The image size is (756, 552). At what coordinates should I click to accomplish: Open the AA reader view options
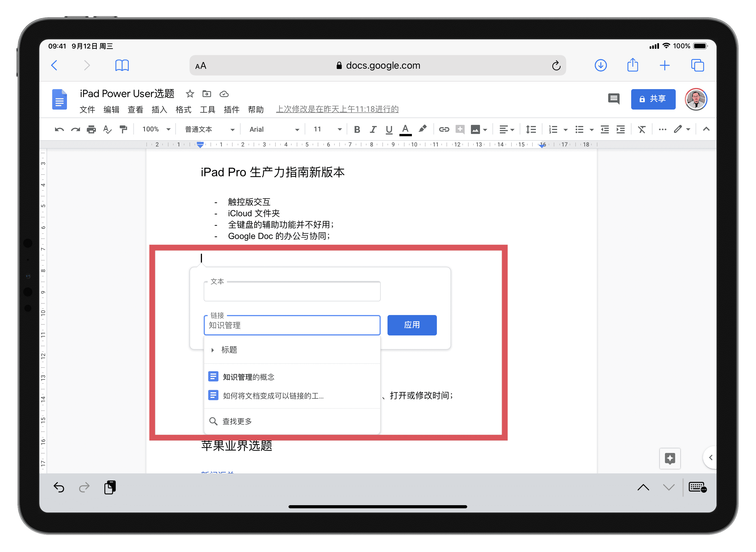[x=201, y=66]
